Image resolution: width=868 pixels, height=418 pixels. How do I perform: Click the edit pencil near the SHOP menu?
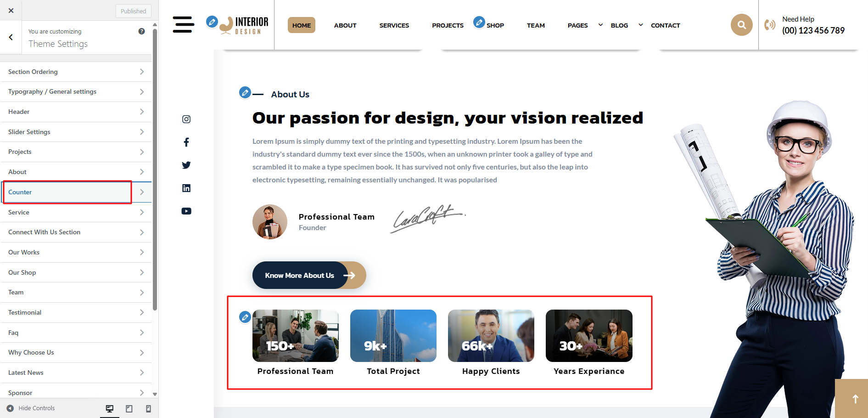coord(479,22)
